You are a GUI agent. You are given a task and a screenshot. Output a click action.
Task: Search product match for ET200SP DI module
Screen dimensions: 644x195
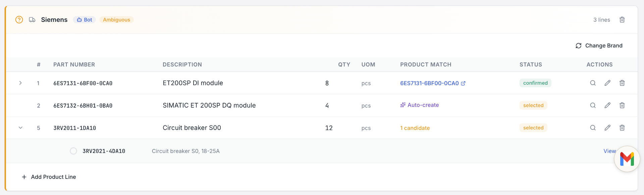point(593,83)
